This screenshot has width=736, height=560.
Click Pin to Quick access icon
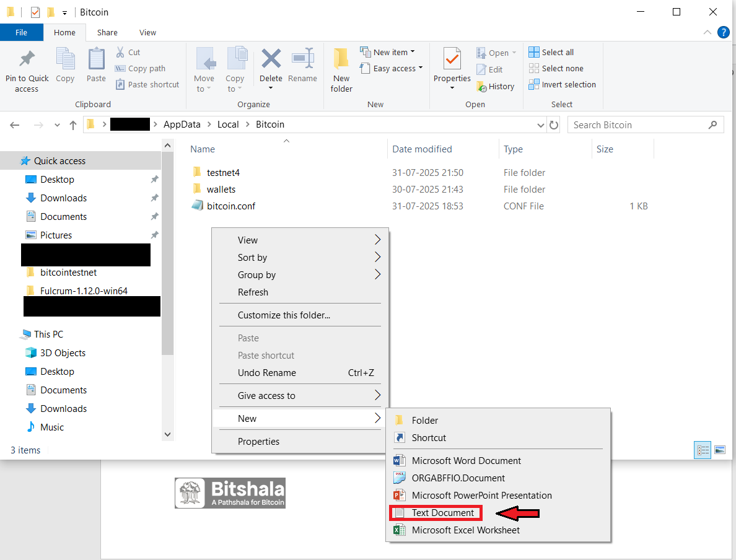[27, 59]
